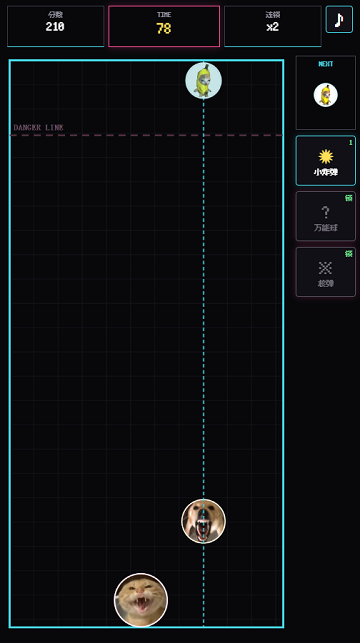Click the small bomb text label

click(326, 173)
